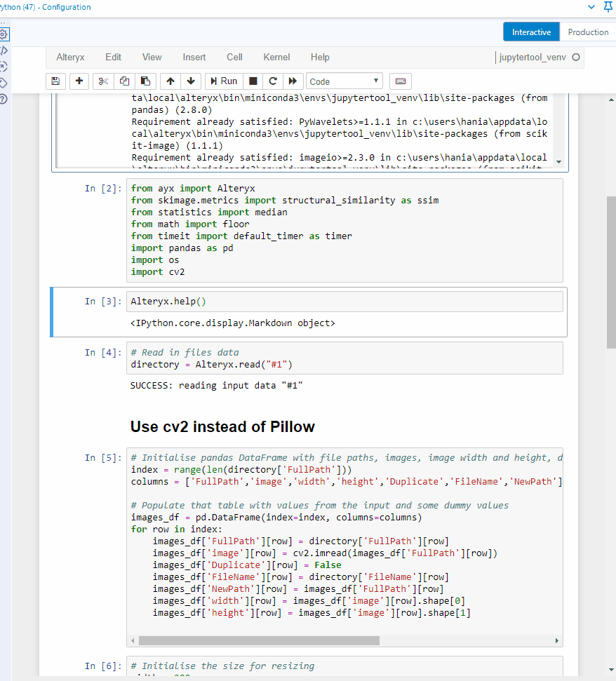This screenshot has height=681, width=616.
Task: Click the In [6] resizing code cell
Action: (344, 666)
